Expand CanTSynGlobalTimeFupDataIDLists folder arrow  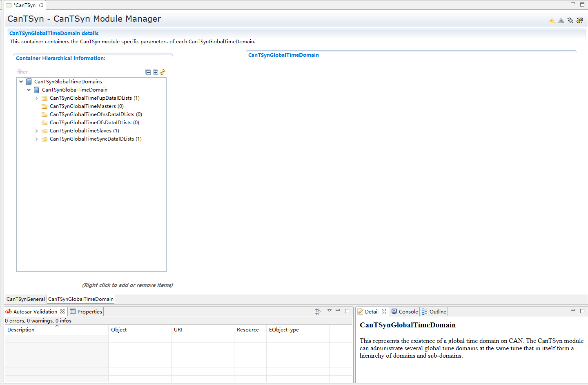click(37, 98)
